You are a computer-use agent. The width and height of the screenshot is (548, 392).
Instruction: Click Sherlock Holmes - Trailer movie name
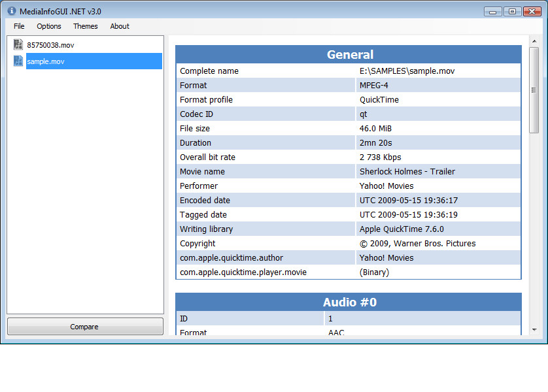407,171
